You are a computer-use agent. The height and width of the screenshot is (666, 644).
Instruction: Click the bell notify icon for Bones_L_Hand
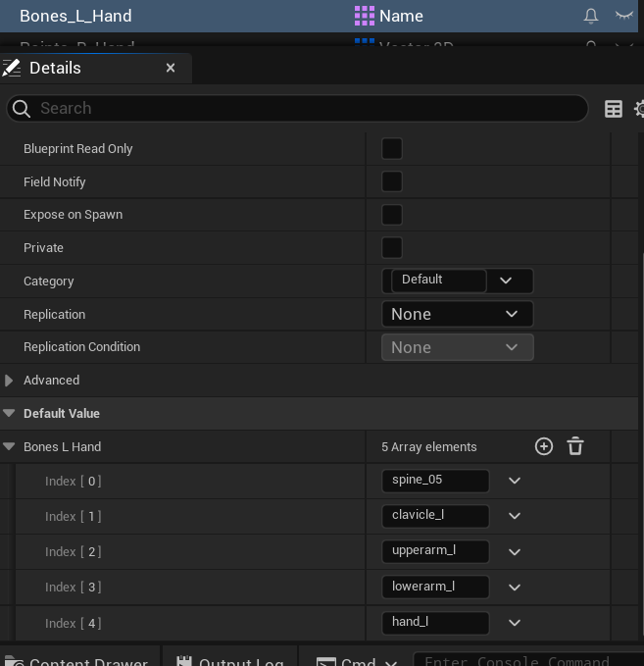(591, 16)
